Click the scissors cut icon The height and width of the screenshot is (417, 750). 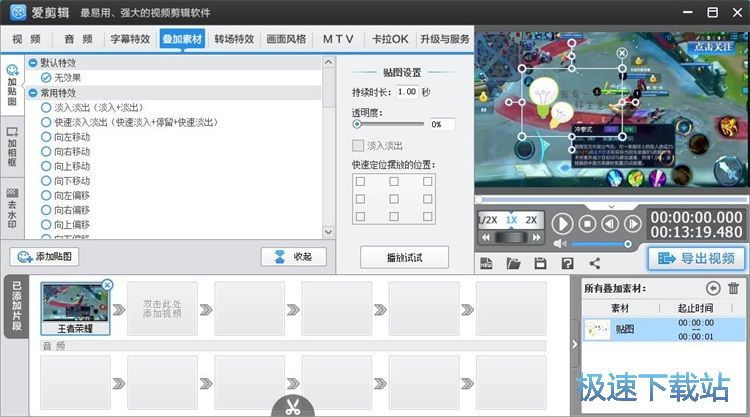(x=293, y=407)
